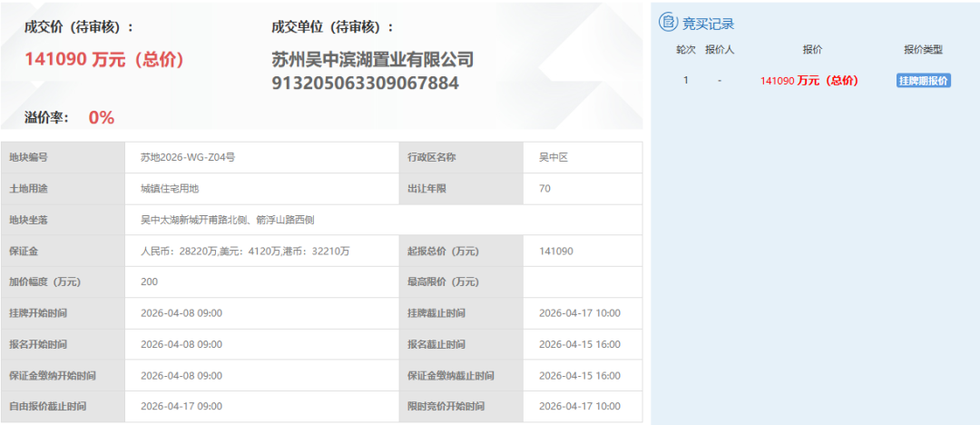Select listing end time 2026-04-17 10:00
This screenshot has width=980, height=425.
click(579, 313)
